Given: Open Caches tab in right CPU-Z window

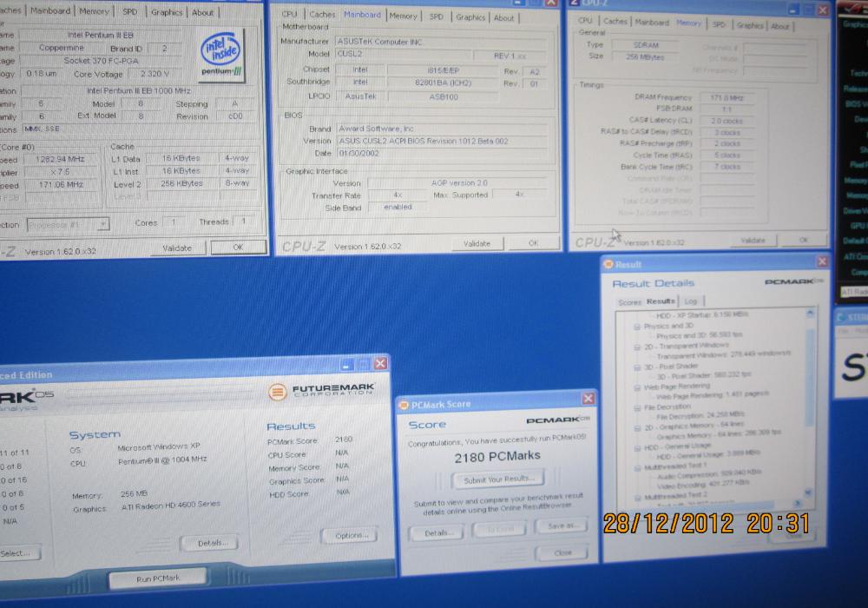Looking at the screenshot, I should click(x=615, y=21).
